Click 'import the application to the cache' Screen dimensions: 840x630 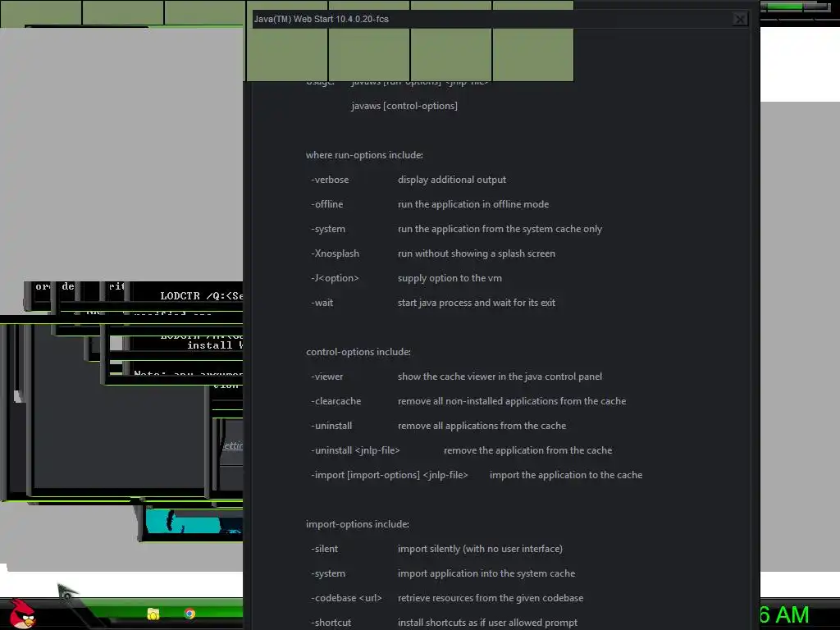(566, 476)
